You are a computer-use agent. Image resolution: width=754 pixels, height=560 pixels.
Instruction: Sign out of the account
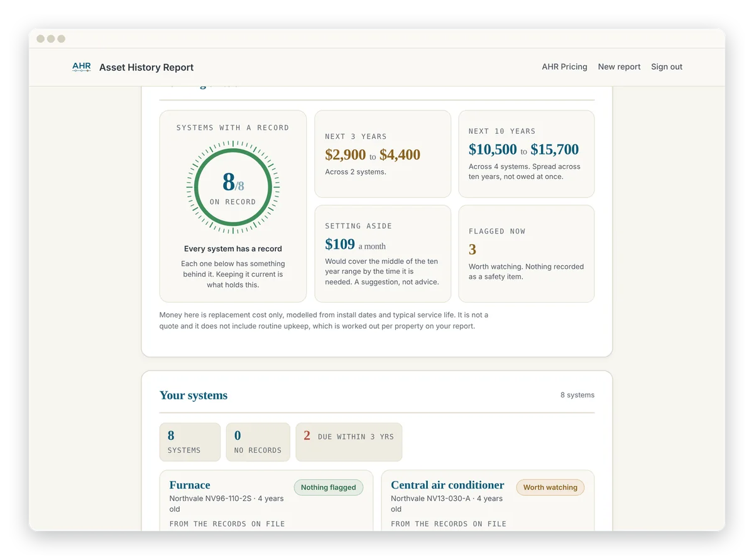(x=667, y=67)
